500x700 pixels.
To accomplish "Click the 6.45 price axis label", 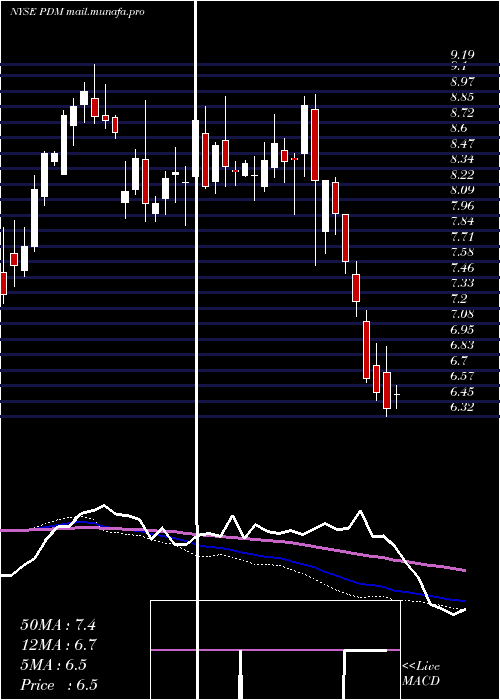I will click(x=462, y=392).
